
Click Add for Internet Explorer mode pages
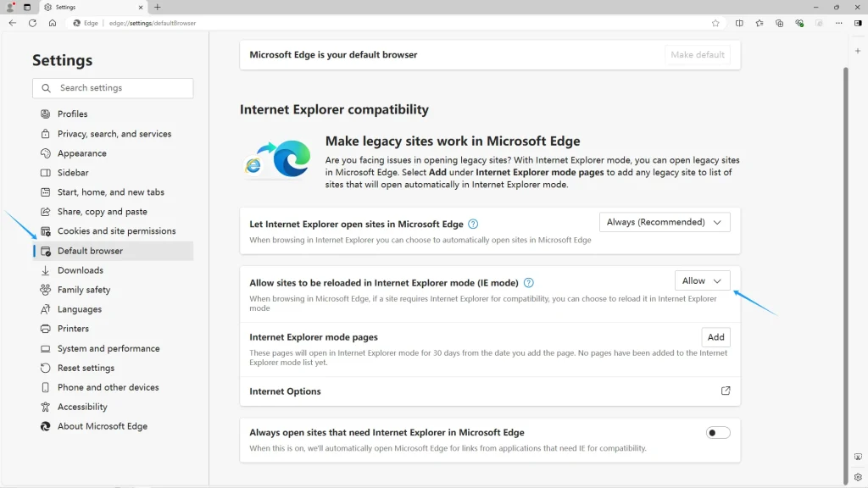[715, 337]
